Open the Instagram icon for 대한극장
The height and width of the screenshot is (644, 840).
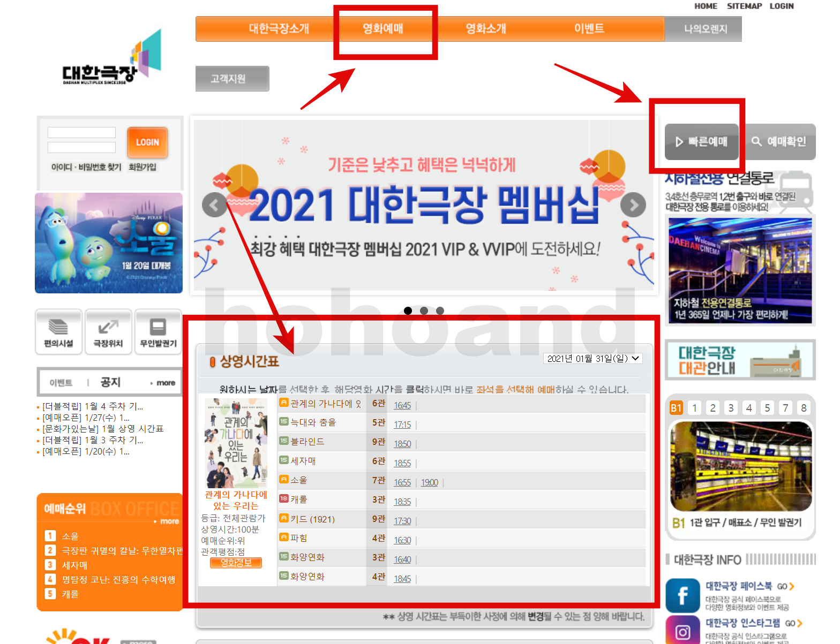click(682, 630)
